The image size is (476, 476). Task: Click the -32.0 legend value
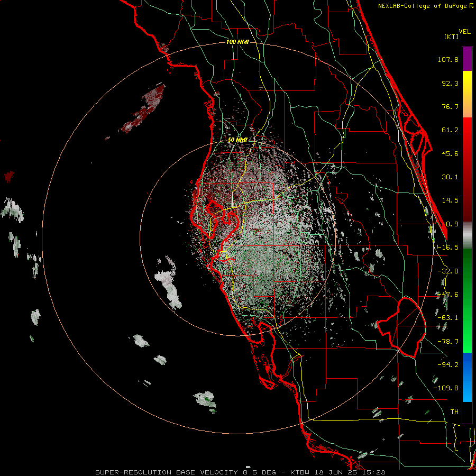point(448,271)
